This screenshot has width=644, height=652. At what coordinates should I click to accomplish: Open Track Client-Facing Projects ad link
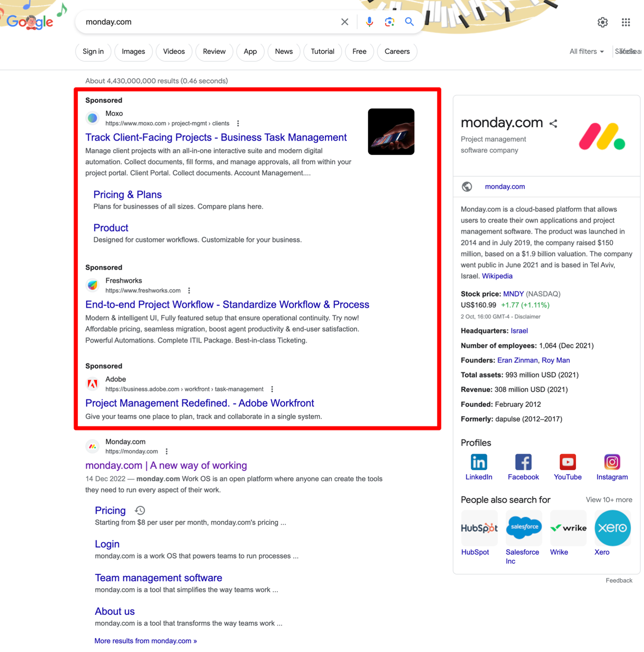[x=216, y=138]
